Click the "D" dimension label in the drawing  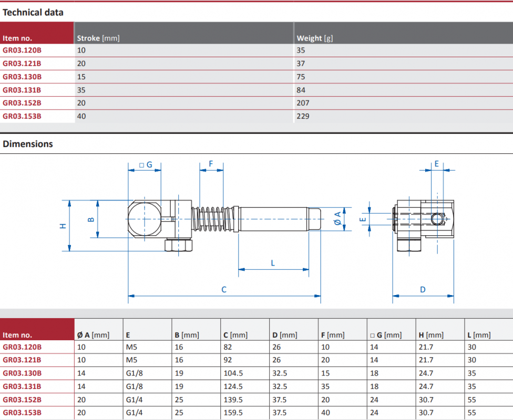pyautogui.click(x=423, y=290)
